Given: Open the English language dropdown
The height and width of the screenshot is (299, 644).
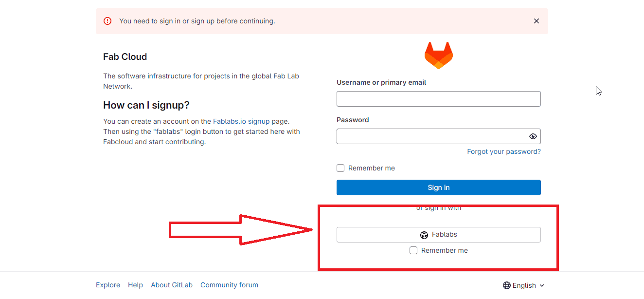Looking at the screenshot, I should [x=524, y=285].
